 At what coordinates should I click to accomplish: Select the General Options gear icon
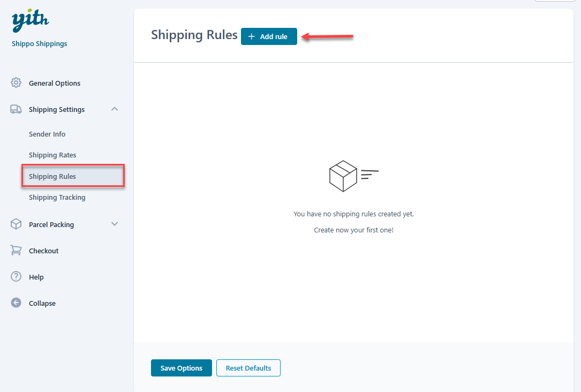click(x=16, y=83)
